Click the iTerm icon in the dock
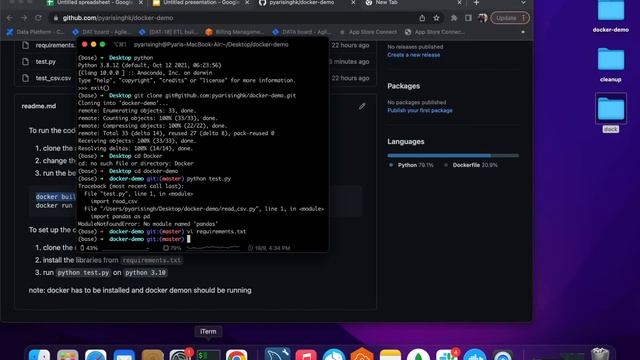The width and height of the screenshot is (640, 360). point(209,355)
